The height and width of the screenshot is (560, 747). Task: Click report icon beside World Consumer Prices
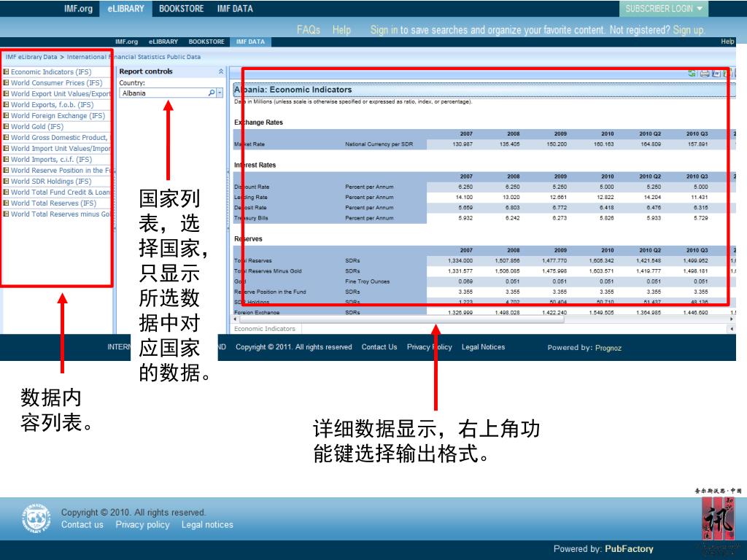tap(6, 82)
